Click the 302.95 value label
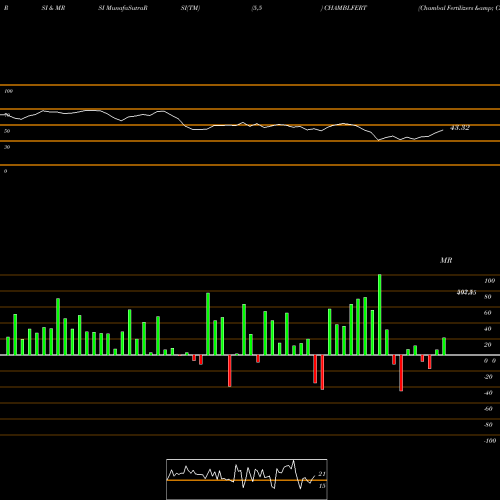The width and height of the screenshot is (500, 500). point(466,292)
